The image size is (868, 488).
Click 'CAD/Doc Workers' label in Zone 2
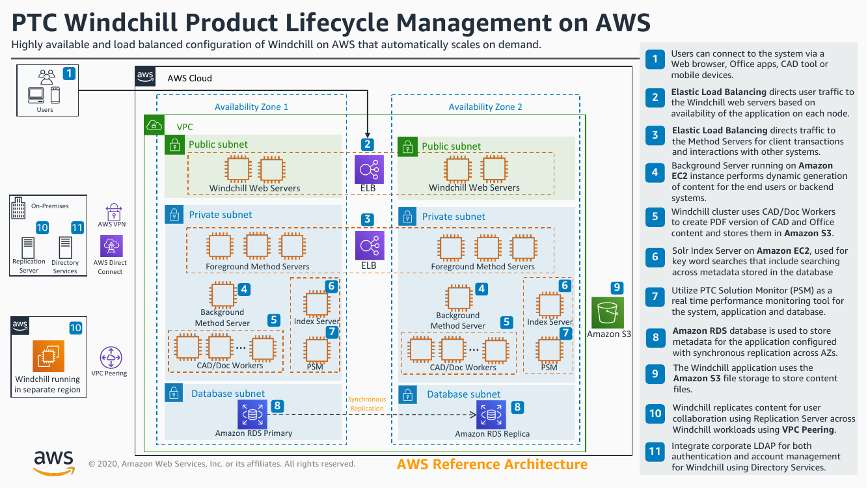coord(463,367)
